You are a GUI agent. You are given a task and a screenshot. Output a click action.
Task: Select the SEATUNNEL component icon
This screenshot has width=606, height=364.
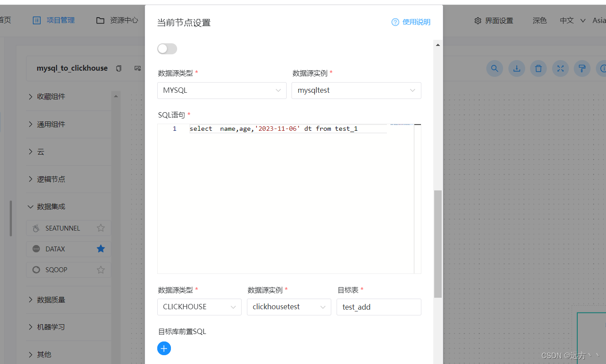click(x=36, y=228)
